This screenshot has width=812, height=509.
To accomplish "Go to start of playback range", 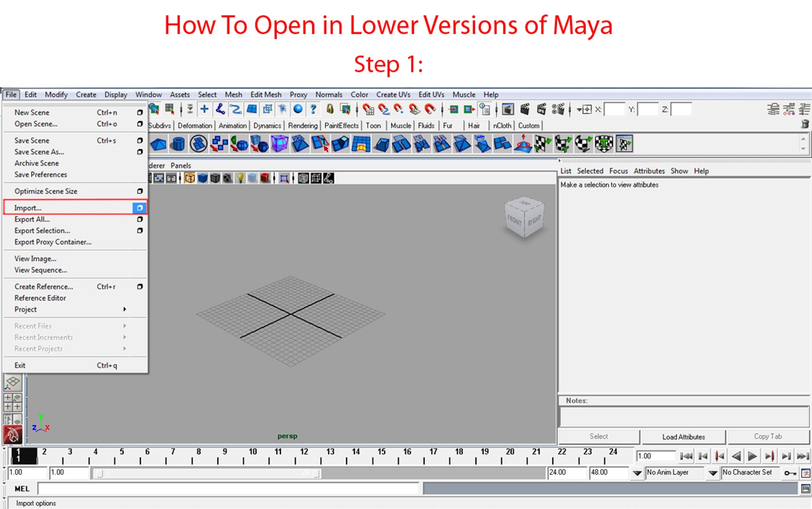I will pyautogui.click(x=686, y=456).
